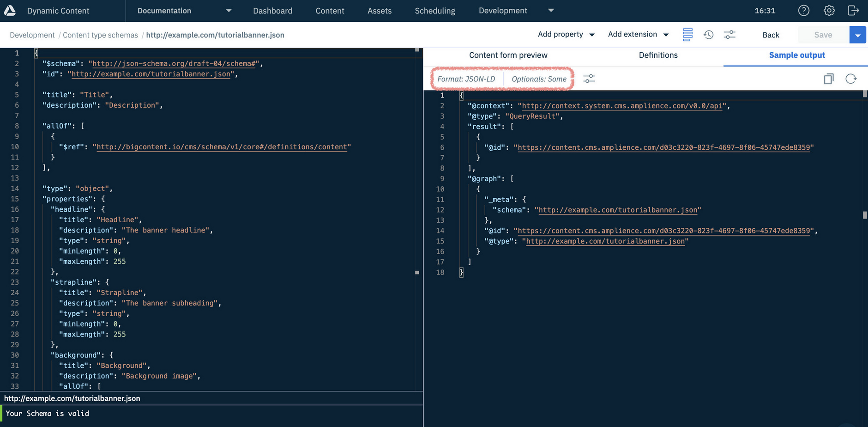Open the Add extension dropdown
Viewport: 868px width, 427px height.
639,34
